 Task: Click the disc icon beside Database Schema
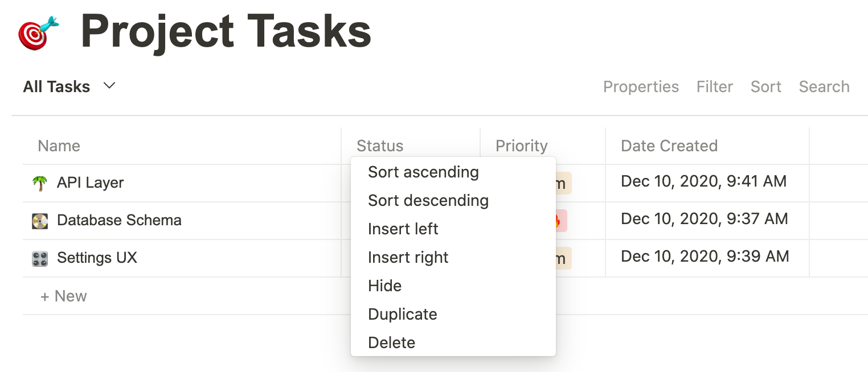tap(39, 221)
